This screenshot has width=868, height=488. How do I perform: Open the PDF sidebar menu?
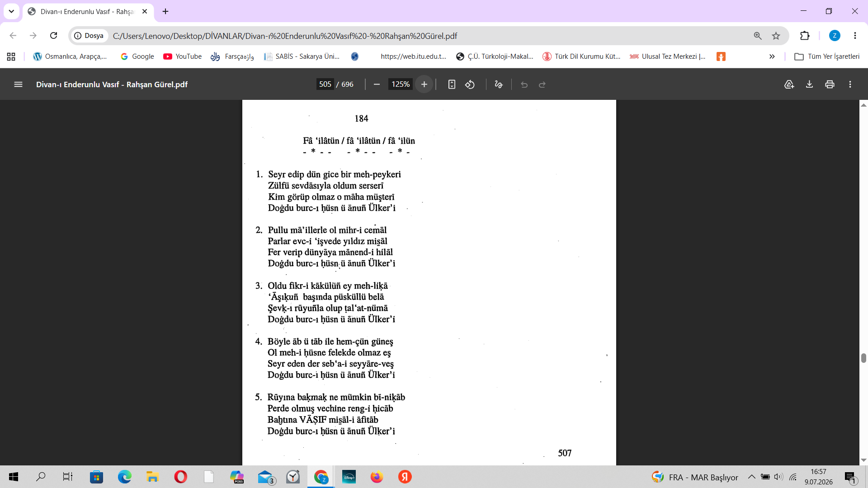[18, 84]
